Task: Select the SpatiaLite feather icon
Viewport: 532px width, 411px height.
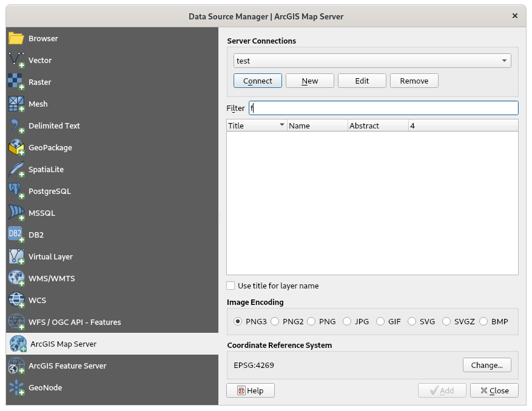Action: [x=16, y=169]
